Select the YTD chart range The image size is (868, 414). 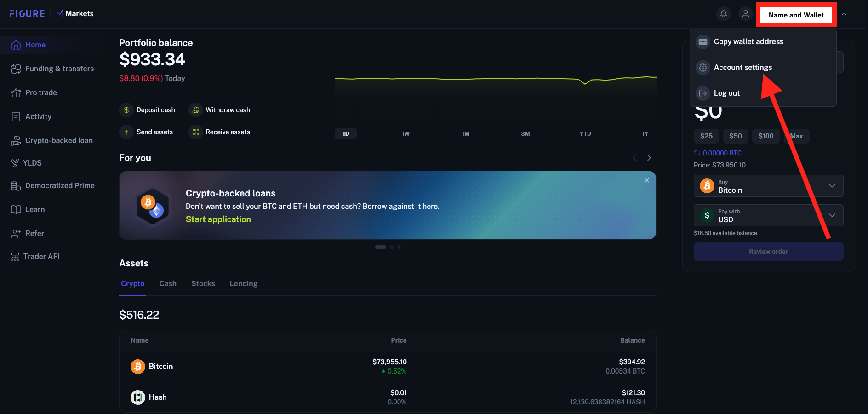tap(585, 134)
